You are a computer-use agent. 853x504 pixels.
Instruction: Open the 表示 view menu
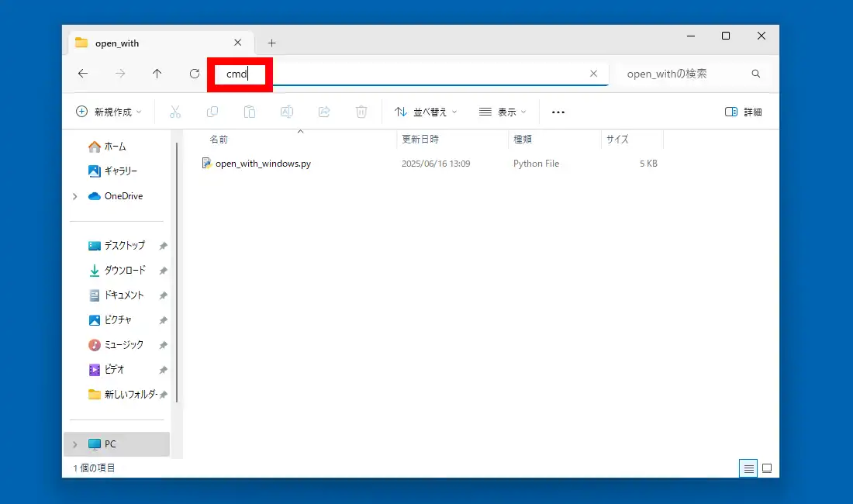(502, 112)
